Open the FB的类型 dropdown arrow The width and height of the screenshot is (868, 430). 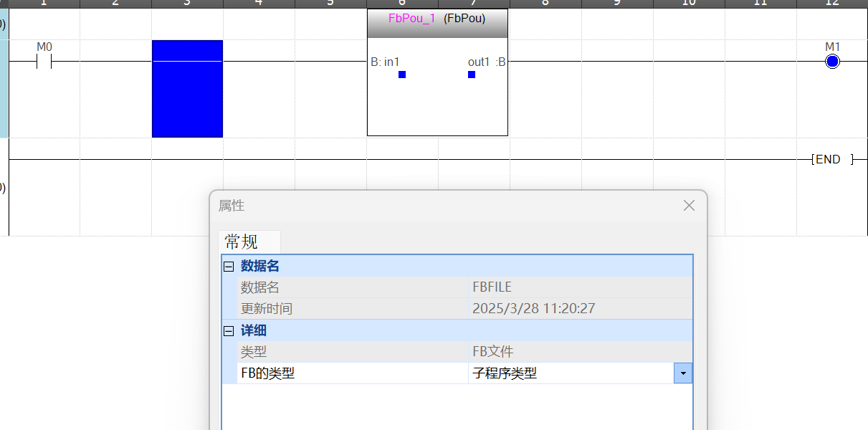(683, 373)
